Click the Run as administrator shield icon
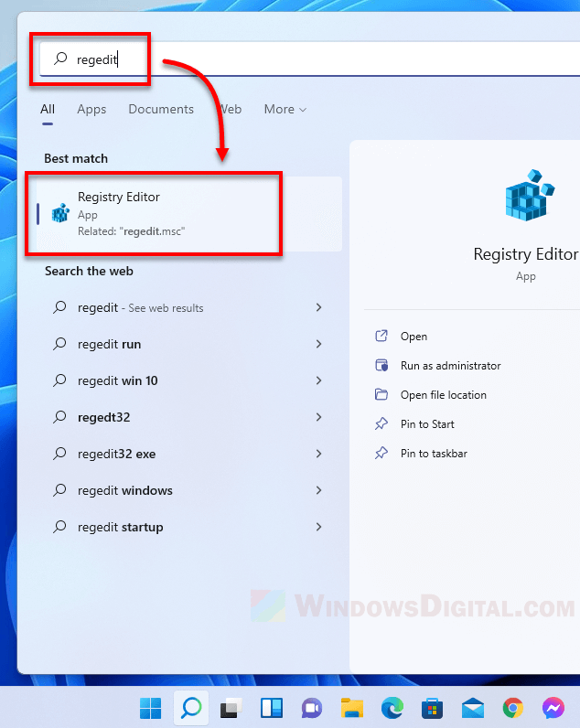The height and width of the screenshot is (728, 580). 381,365
